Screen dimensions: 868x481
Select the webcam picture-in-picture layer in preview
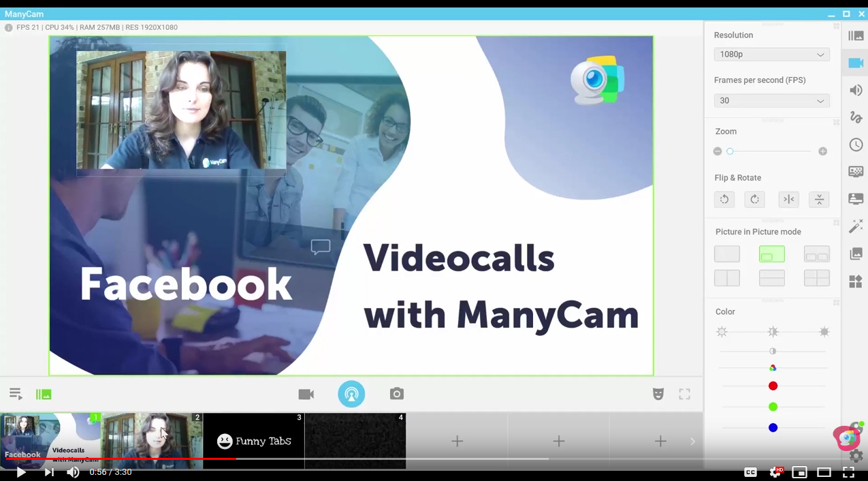181,110
